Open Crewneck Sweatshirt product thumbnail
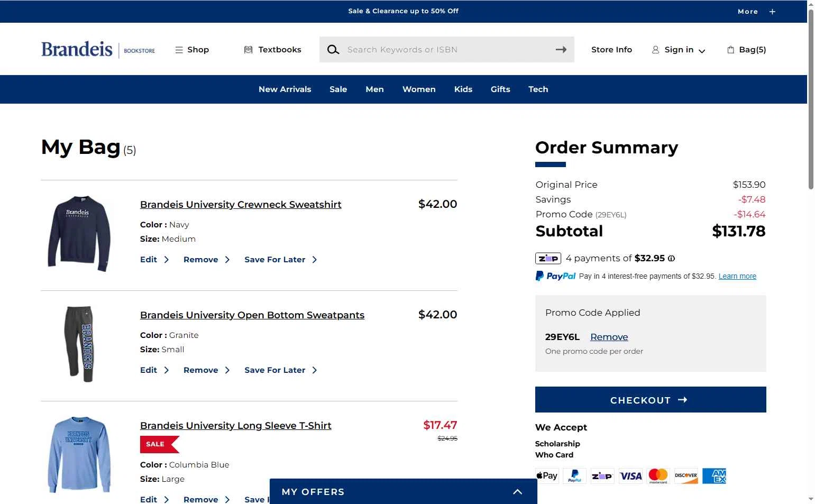 (x=79, y=233)
